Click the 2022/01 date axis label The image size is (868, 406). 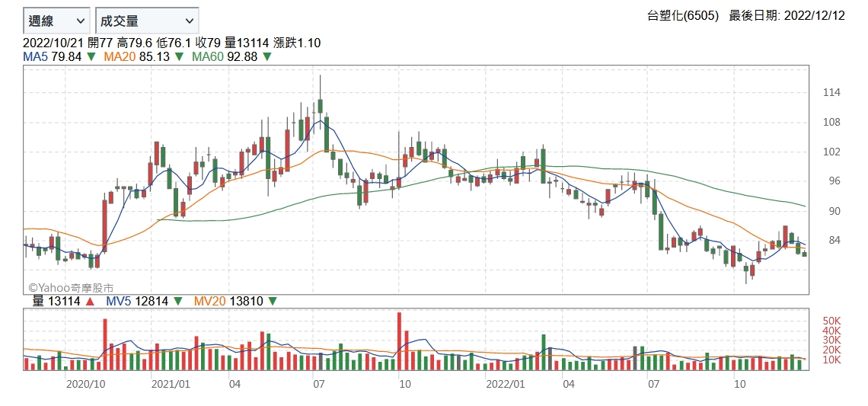[505, 383]
